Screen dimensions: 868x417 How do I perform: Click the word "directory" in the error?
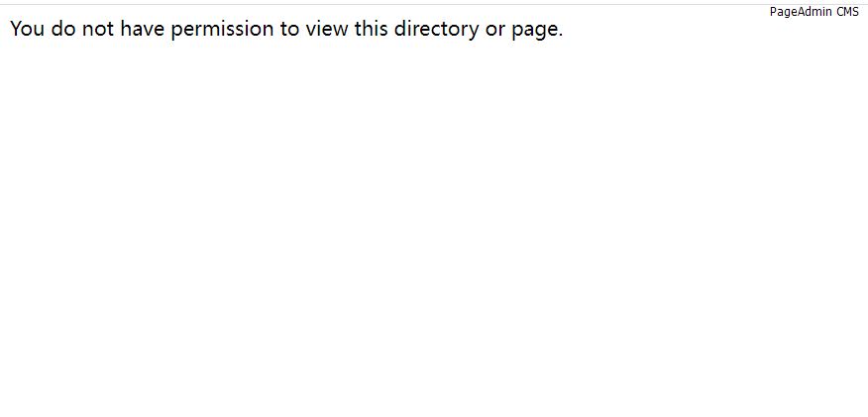[437, 30]
